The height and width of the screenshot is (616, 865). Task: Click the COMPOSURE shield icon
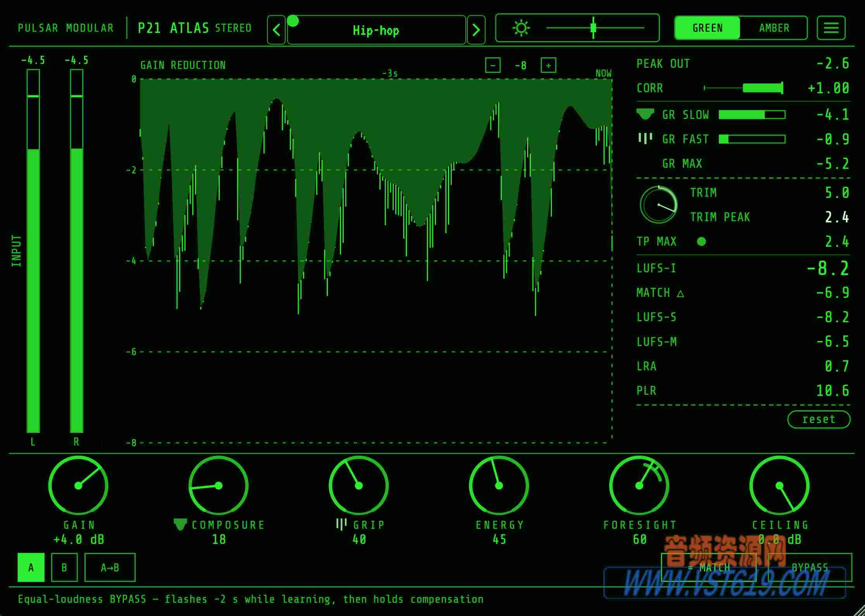coord(180,524)
